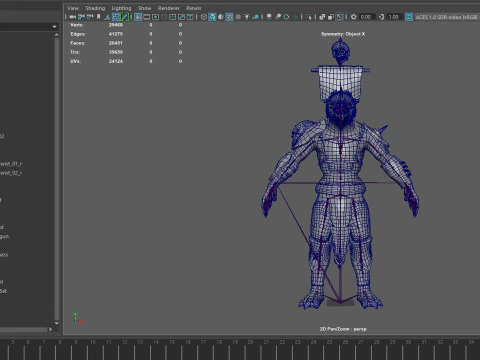Click the Gamma reset icon
This screenshot has height=360, width=480.
381,17
